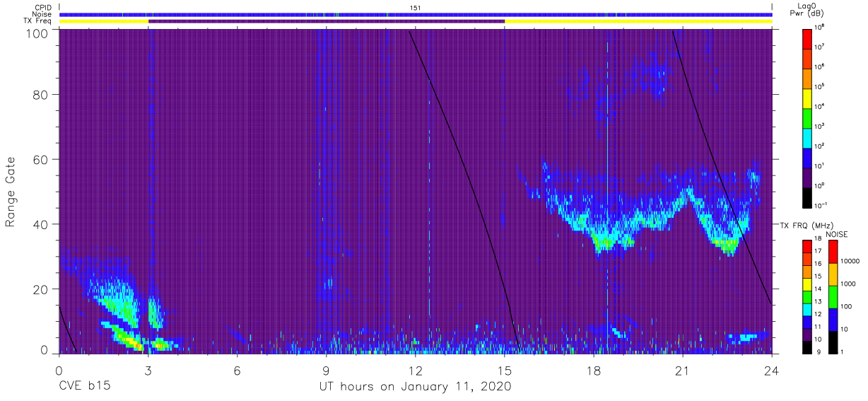Select the blue segment of NOISE colorbar
This screenshot has width=868, height=401.
tap(833, 320)
